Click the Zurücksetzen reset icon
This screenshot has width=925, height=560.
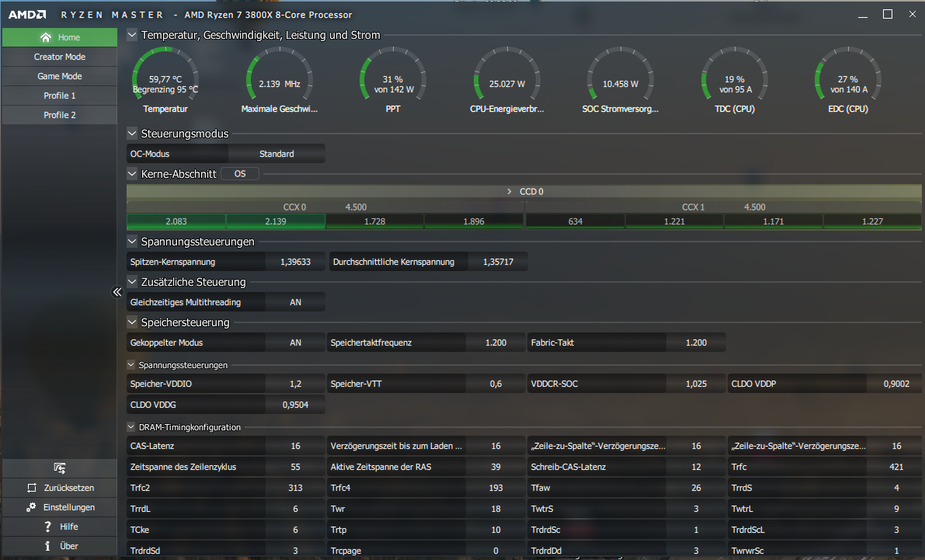point(32,488)
